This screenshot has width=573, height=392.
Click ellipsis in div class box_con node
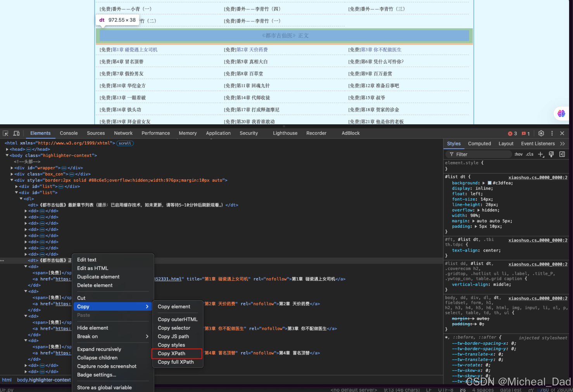72,174
